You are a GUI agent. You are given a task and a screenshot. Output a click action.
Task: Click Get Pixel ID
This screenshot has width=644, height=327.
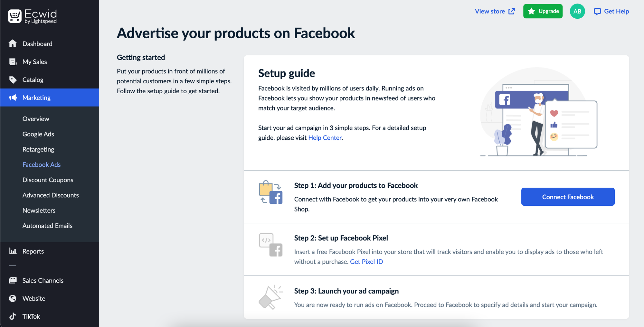pyautogui.click(x=366, y=262)
